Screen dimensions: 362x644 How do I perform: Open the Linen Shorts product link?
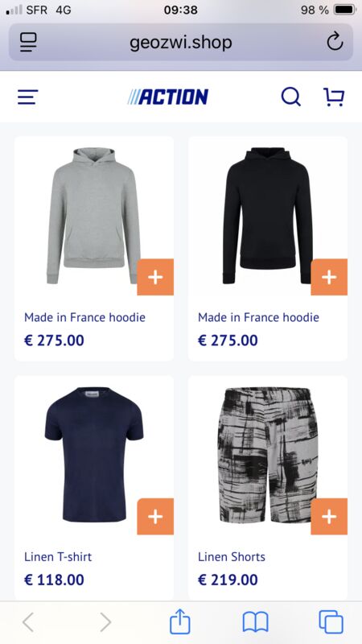click(x=232, y=557)
